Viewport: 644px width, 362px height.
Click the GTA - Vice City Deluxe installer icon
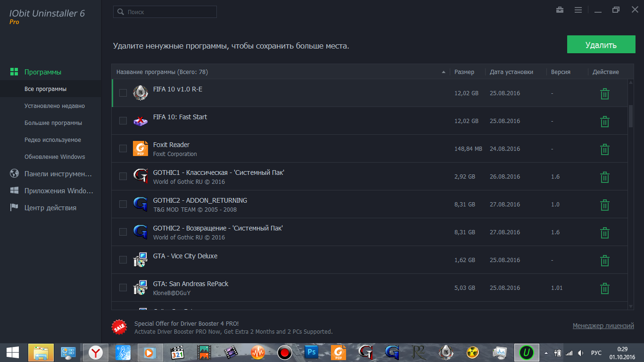tap(140, 260)
